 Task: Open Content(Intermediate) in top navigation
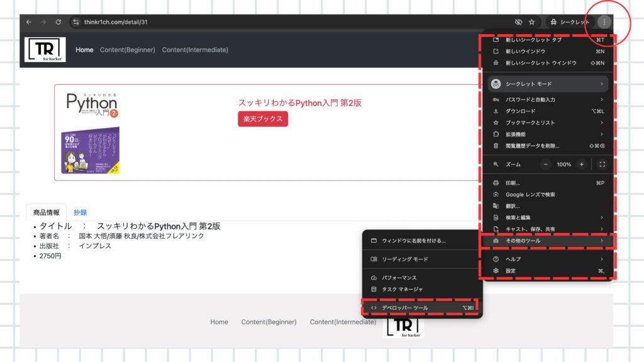pyautogui.click(x=195, y=50)
